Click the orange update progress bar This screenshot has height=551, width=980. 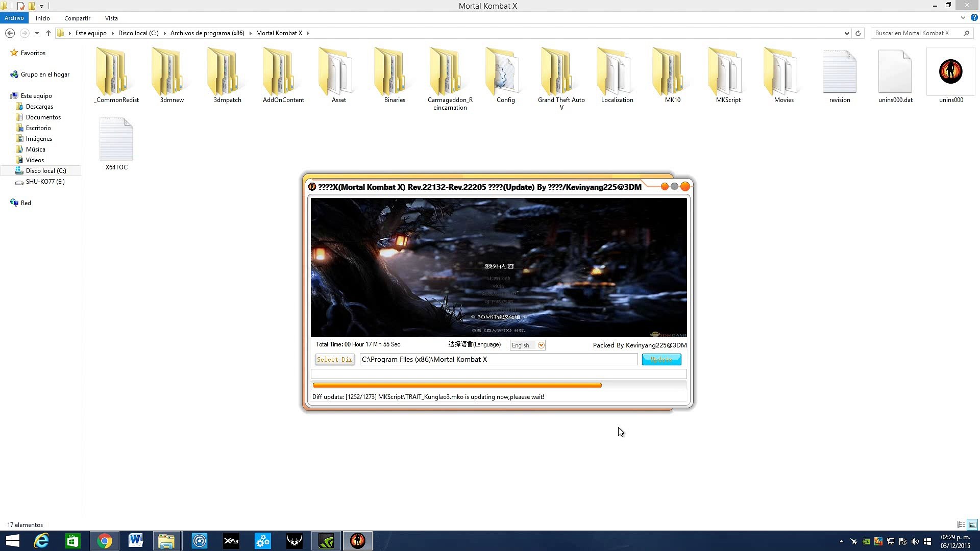(457, 385)
